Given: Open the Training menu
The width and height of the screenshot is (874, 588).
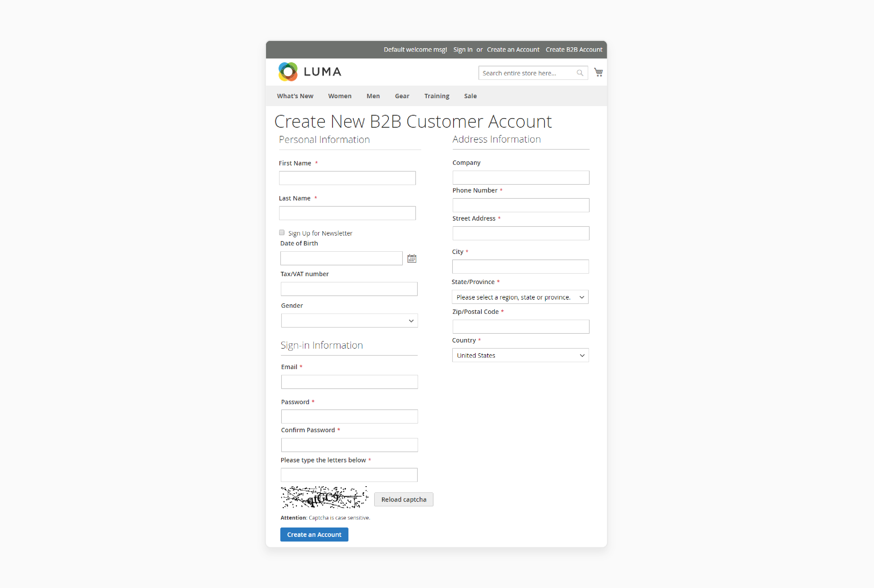Looking at the screenshot, I should tap(437, 96).
